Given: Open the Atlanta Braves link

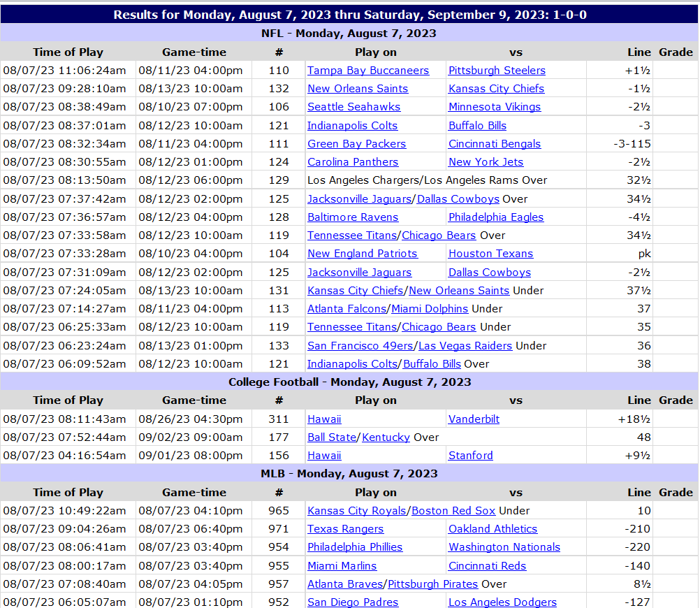Looking at the screenshot, I should (x=345, y=584).
